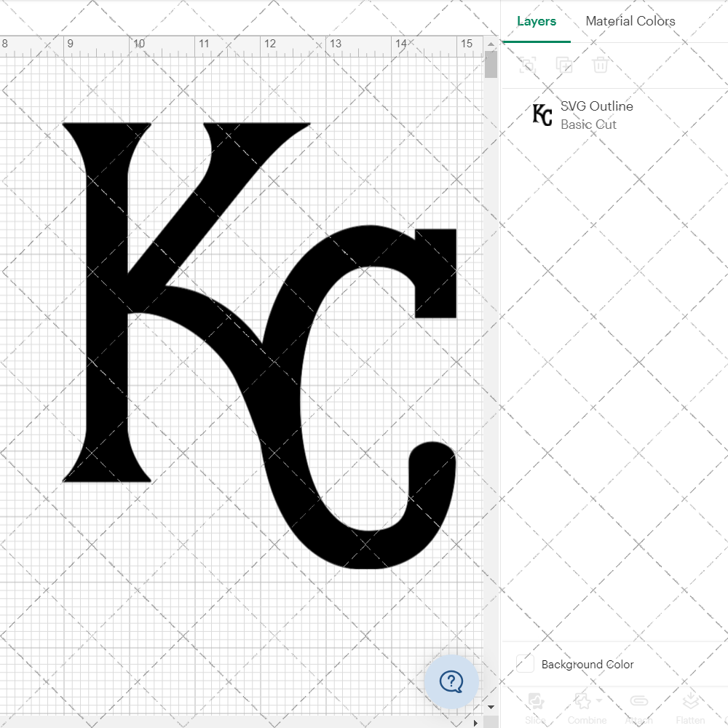Click the Flatten tool icon

tap(691, 701)
